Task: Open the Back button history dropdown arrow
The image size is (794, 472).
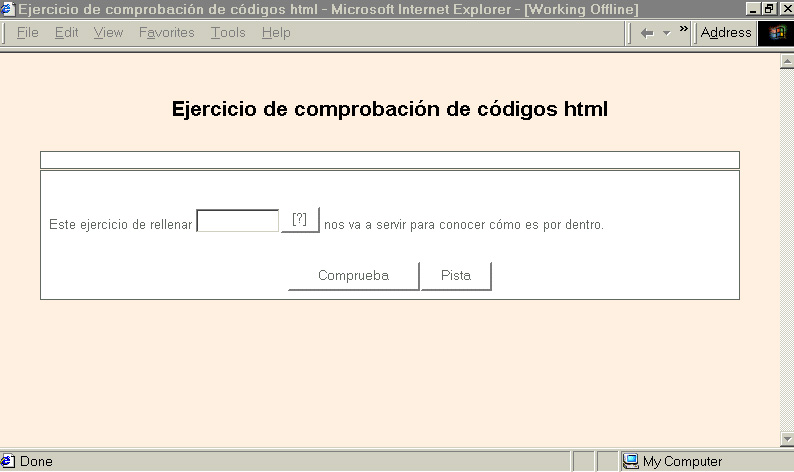Action: tap(666, 33)
